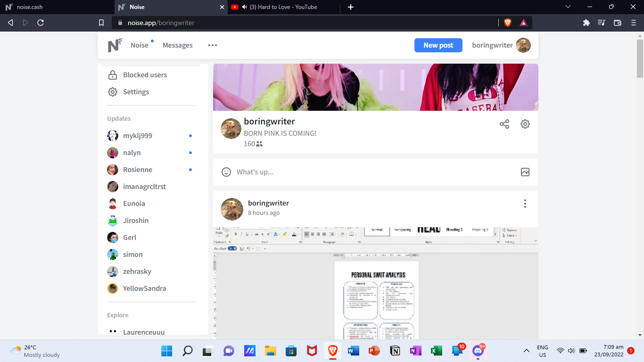The width and height of the screenshot is (644, 362).
Task: Open OneNote from the taskbar
Action: point(416,351)
